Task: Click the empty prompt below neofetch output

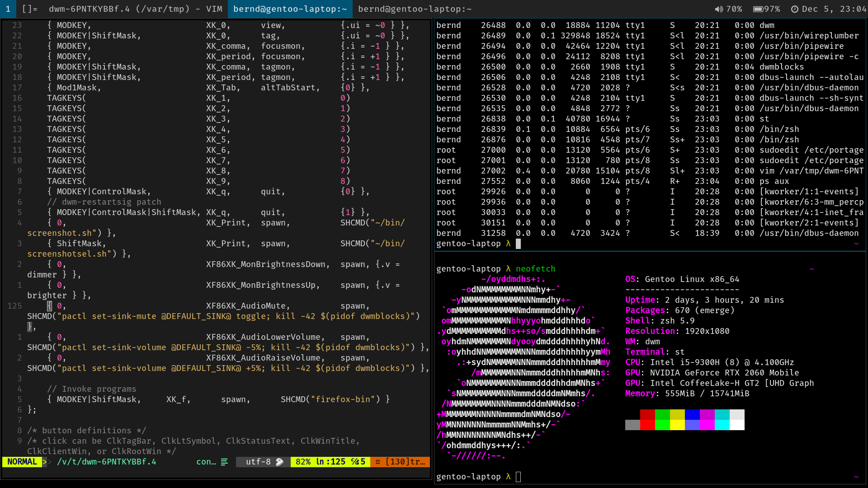Action: coord(518,477)
